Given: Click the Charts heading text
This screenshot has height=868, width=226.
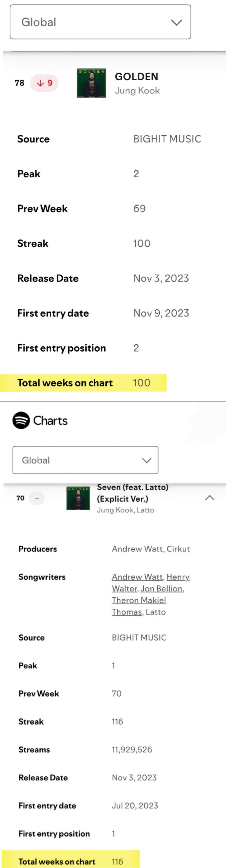Looking at the screenshot, I should point(50,421).
